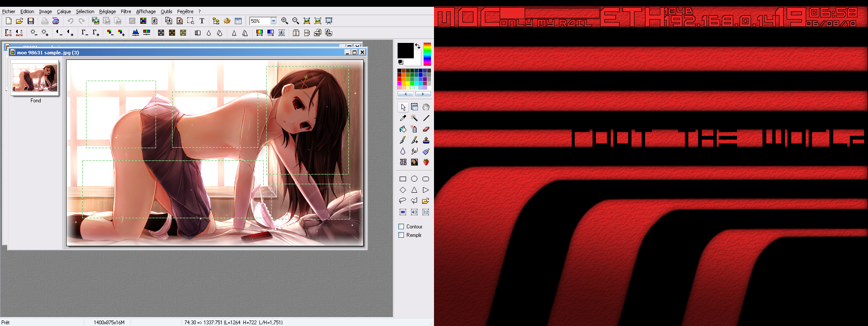Decrease contrast with half-circle minus icon
Viewport: 868px width, 326px height.
(x=59, y=33)
